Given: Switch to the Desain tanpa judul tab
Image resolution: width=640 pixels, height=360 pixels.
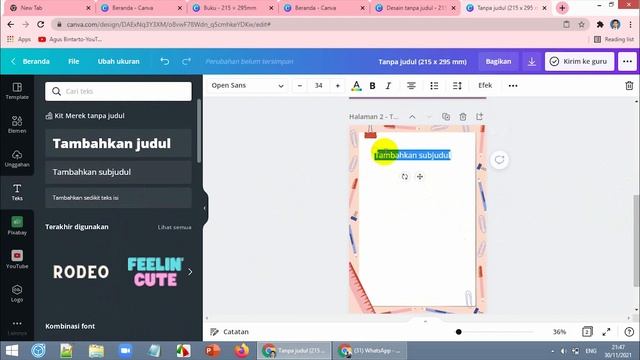Looking at the screenshot, I should click(414, 8).
